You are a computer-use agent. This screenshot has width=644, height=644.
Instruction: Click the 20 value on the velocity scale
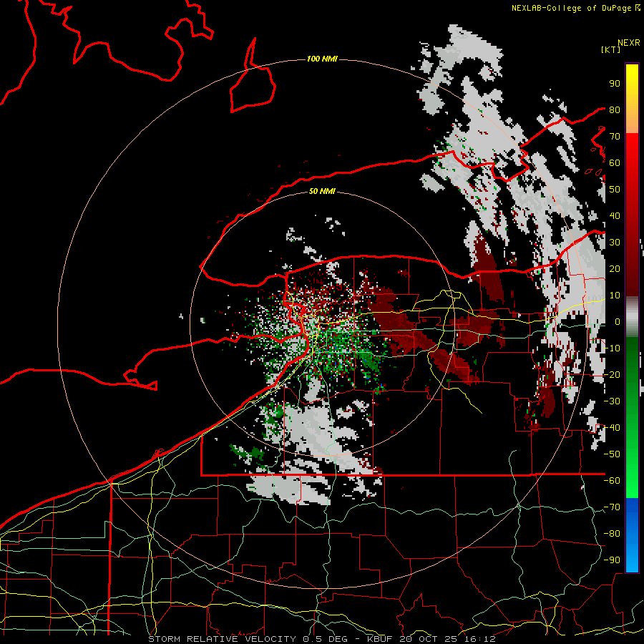tap(615, 268)
